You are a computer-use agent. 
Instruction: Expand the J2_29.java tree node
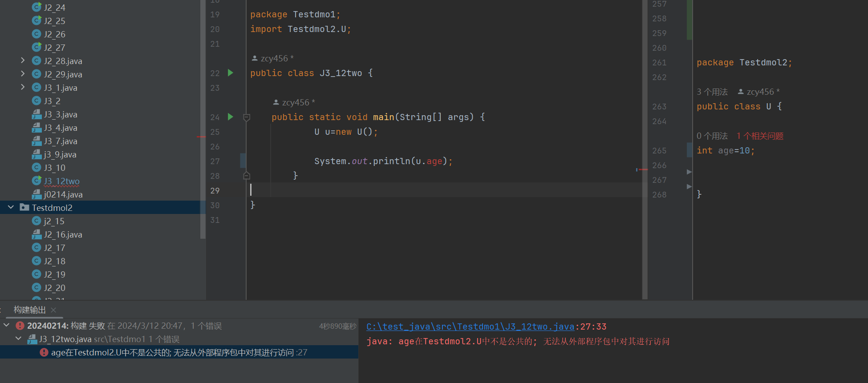[x=23, y=73]
